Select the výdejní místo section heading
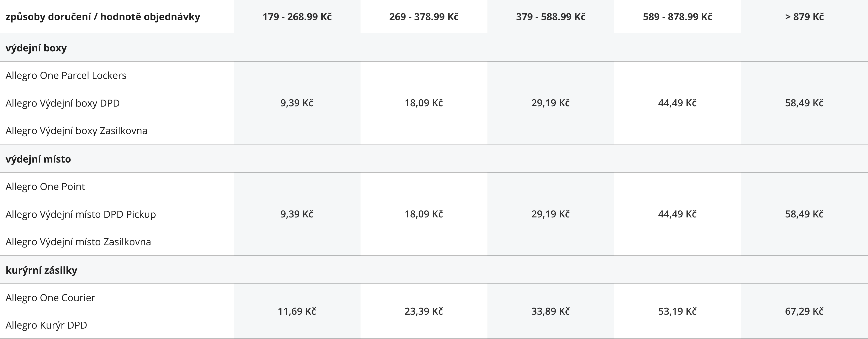This screenshot has width=868, height=339. click(38, 159)
